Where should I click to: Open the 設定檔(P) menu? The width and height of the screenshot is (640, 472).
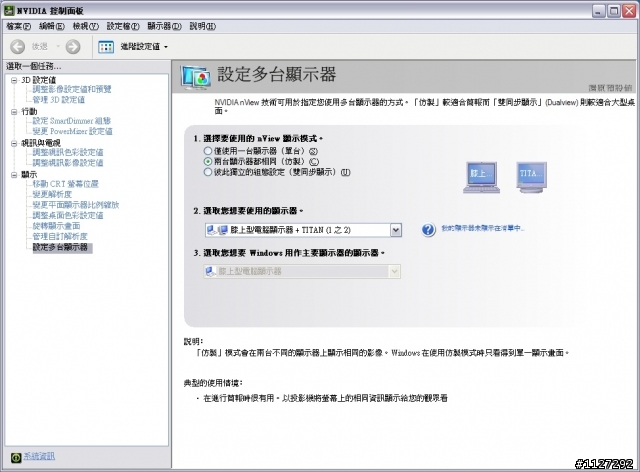(123, 26)
